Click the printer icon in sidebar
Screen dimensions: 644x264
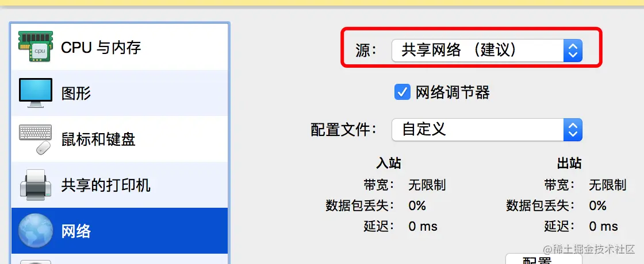click(35, 185)
